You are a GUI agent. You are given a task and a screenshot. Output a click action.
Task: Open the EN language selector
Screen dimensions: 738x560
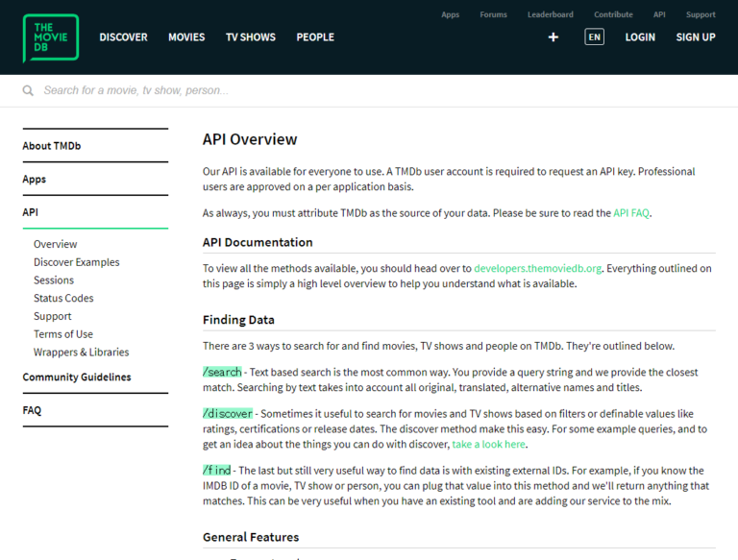[x=594, y=37]
